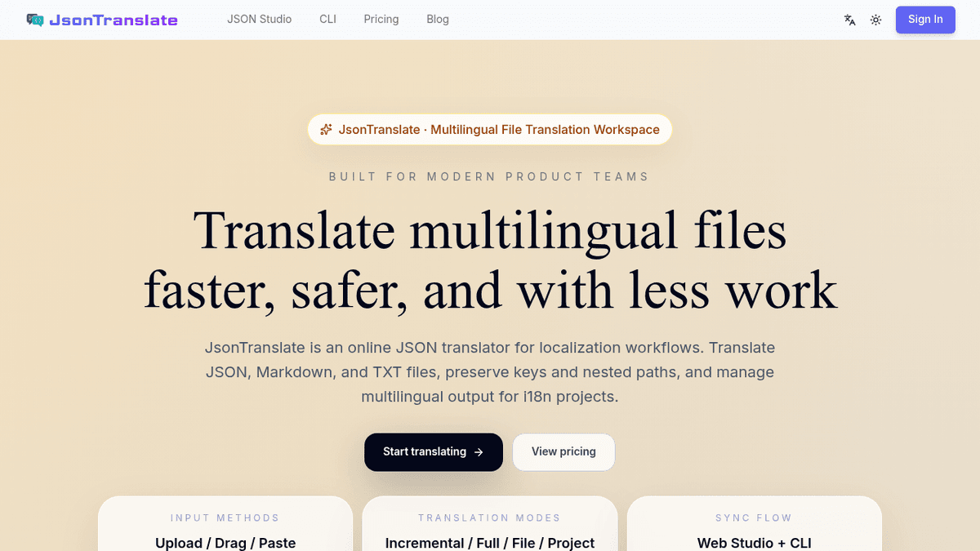
Task: Open the JSON Studio nav item
Action: coord(259,19)
